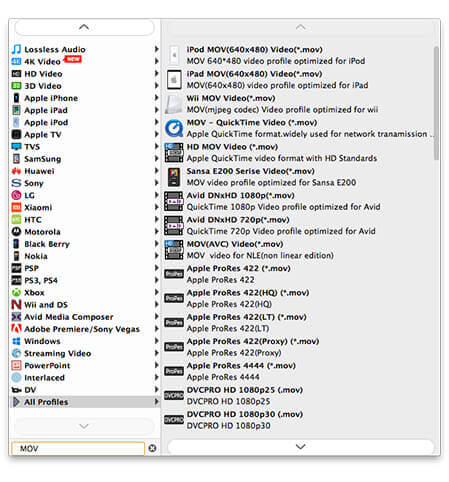Viewport: 449px width, 482px height.
Task: Expand the All Profiles submenu arrow
Action: [x=156, y=402]
